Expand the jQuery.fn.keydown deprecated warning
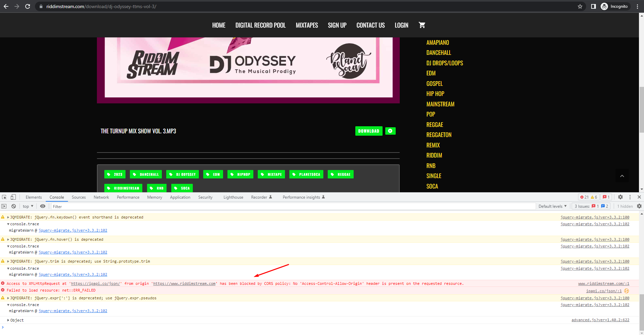The height and width of the screenshot is (335, 644). [x=8, y=217]
